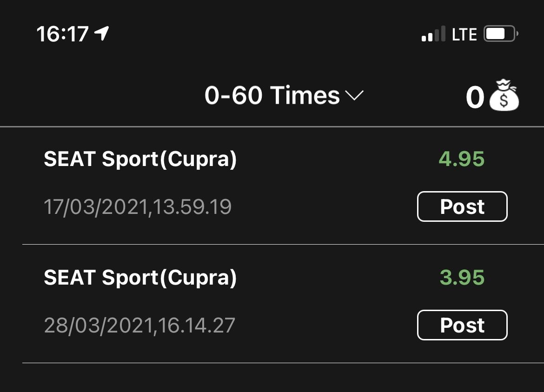Tap the 28/03/2021,16.14.27 timestamp
544x392 pixels.
[x=139, y=325]
